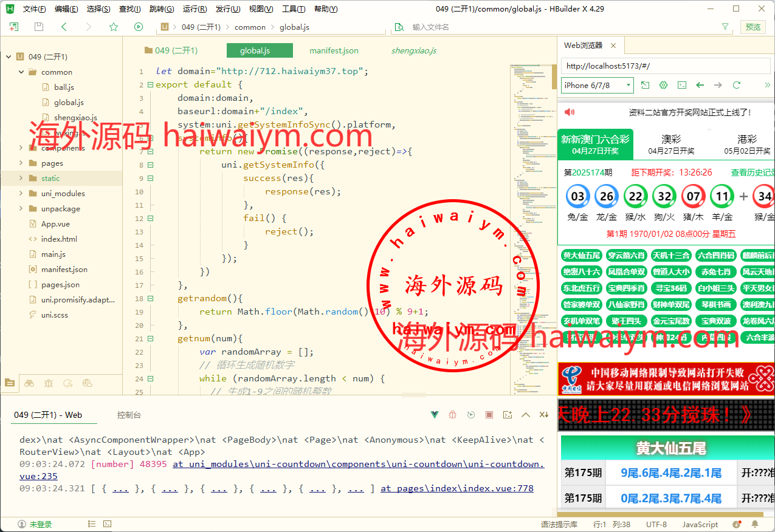Click the 预览 preview button

click(753, 27)
